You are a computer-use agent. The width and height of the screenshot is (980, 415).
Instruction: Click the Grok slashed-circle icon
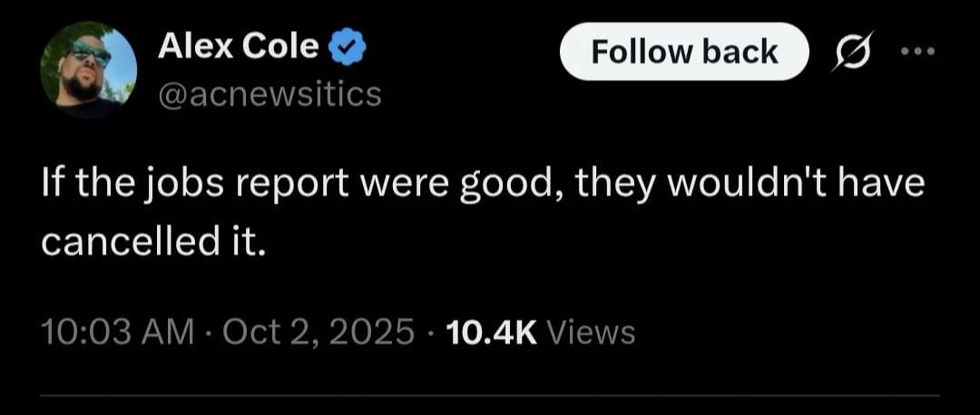tap(852, 51)
